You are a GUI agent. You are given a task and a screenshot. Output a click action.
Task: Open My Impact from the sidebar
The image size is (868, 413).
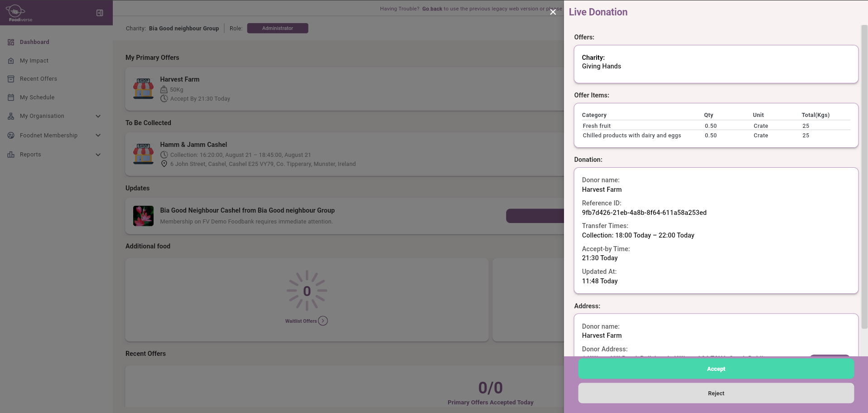click(34, 61)
